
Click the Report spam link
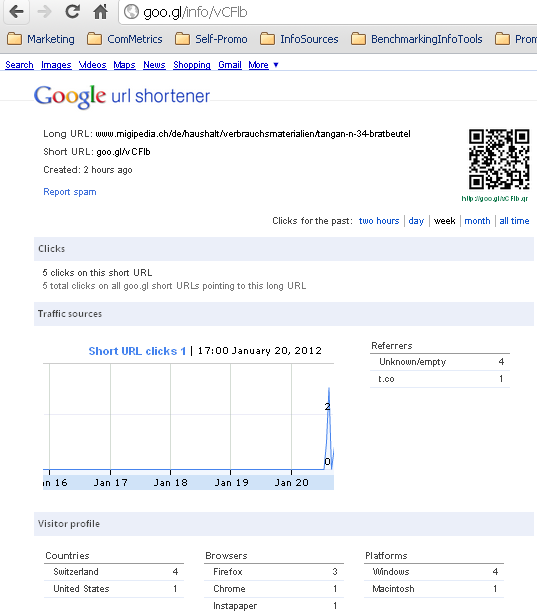click(x=70, y=192)
